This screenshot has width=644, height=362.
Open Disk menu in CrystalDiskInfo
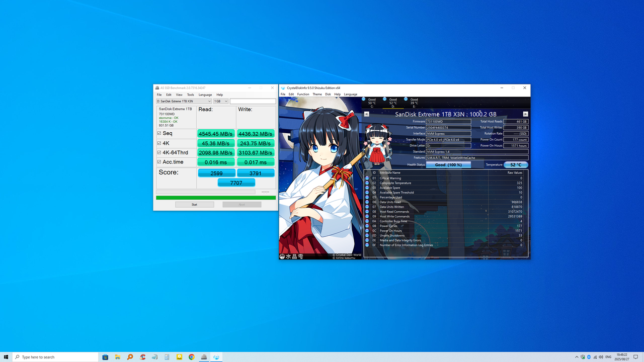pos(328,94)
